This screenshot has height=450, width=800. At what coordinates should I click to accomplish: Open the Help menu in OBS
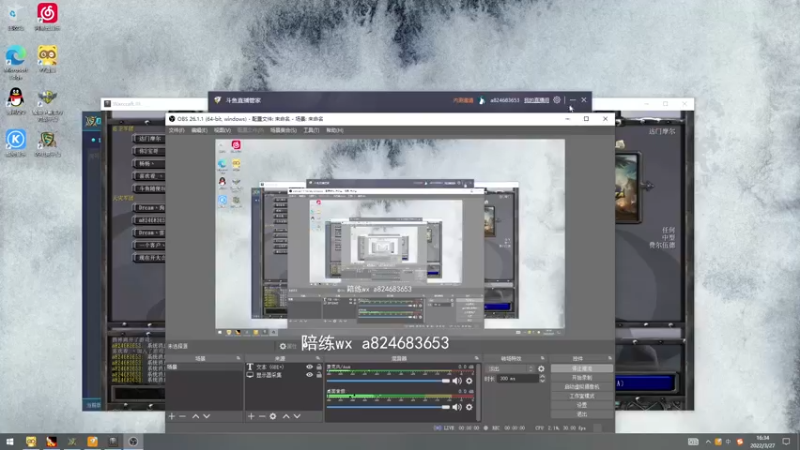(x=335, y=131)
